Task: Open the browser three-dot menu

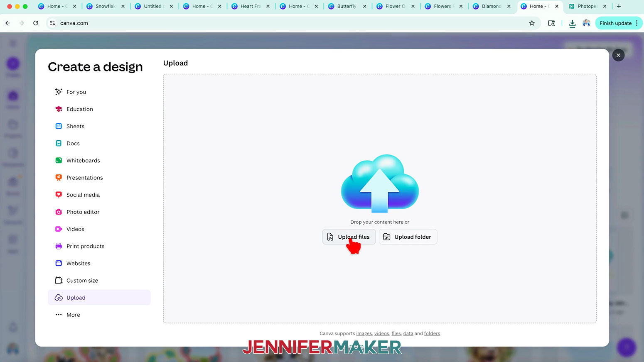Action: 637,23
